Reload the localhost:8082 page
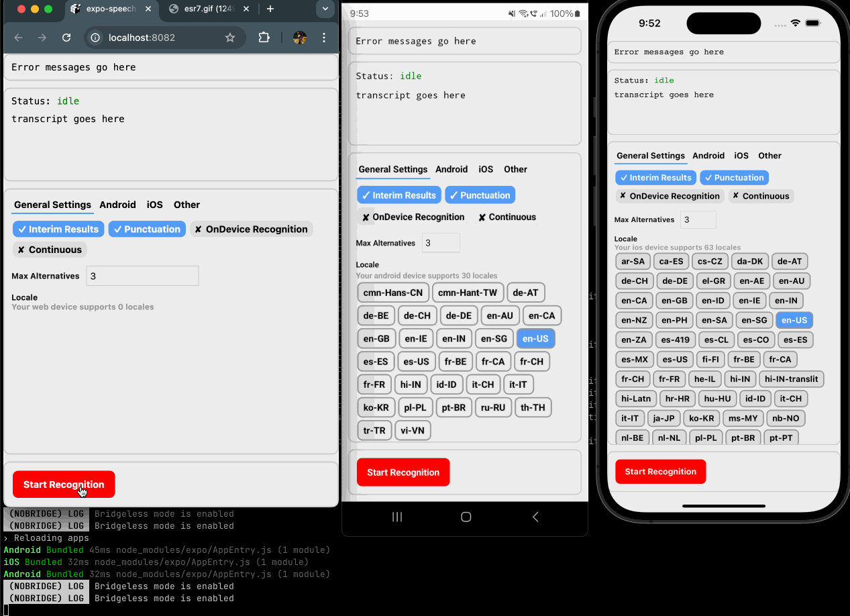 (x=66, y=38)
